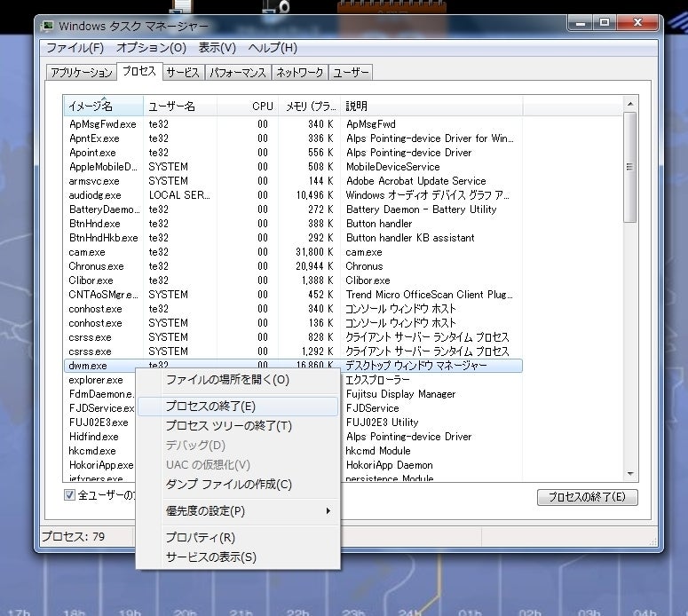Select the cam.exe process row
Viewport: 688px width, 616px height.
293,252
